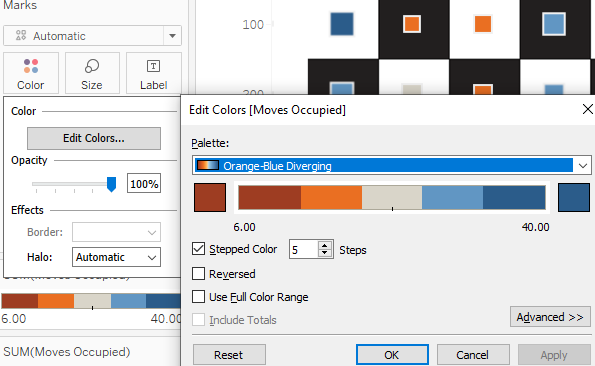The image size is (595, 366).
Task: Uncheck the Stepped Color checkbox
Action: point(198,249)
